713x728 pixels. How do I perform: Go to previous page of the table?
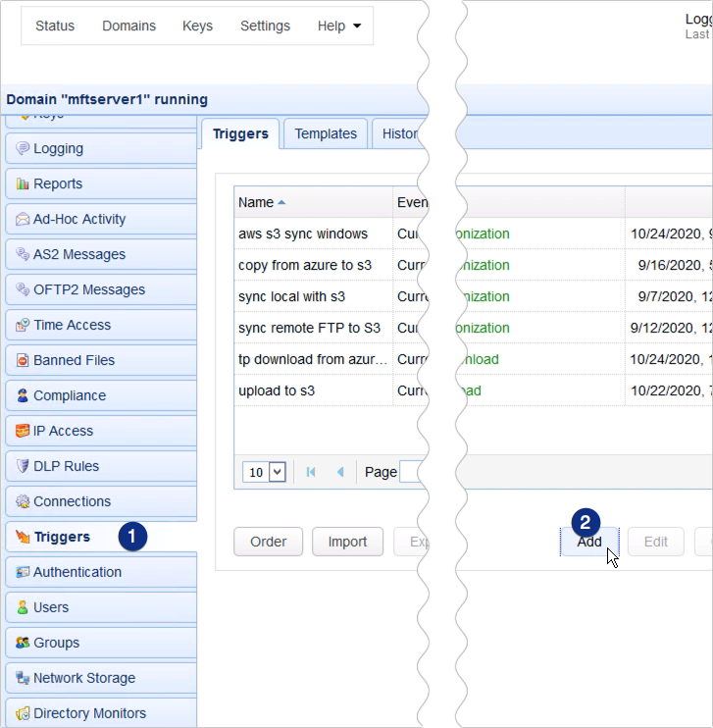click(x=340, y=472)
